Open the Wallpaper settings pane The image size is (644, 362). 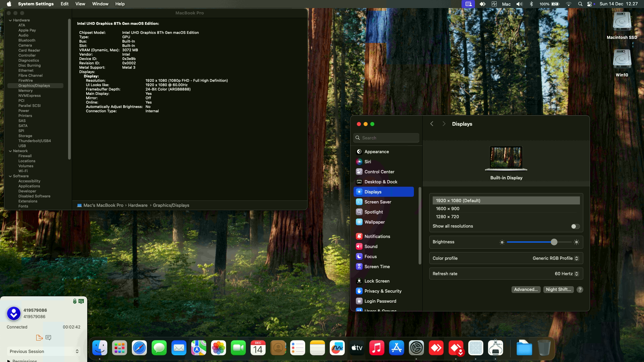point(374,222)
